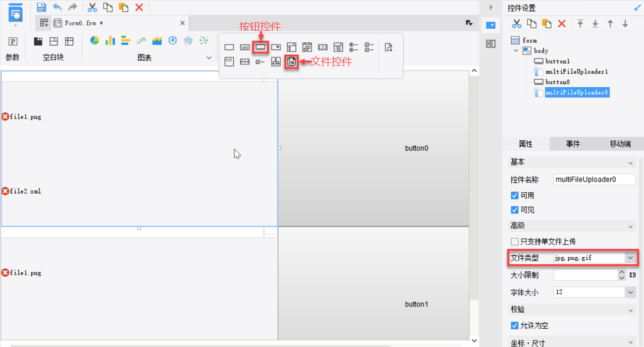
Task: Delete widget in the 控件设置 panel
Action: 562,23
